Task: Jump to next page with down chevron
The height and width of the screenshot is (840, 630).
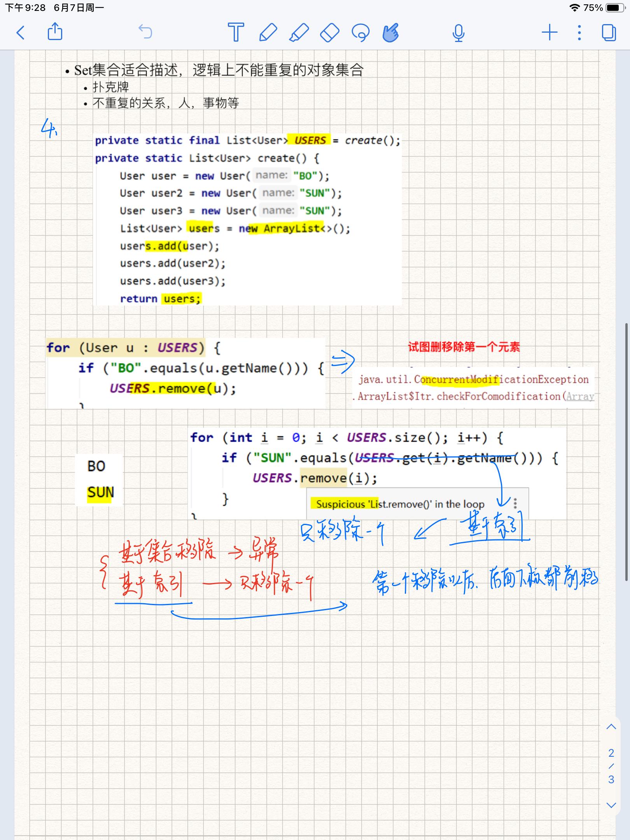Action: point(611,805)
